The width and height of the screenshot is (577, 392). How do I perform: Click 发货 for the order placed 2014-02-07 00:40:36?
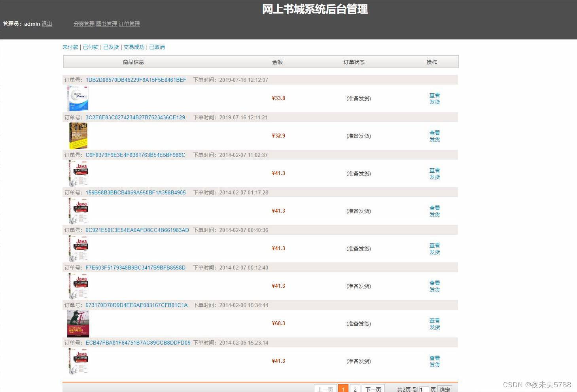click(435, 252)
